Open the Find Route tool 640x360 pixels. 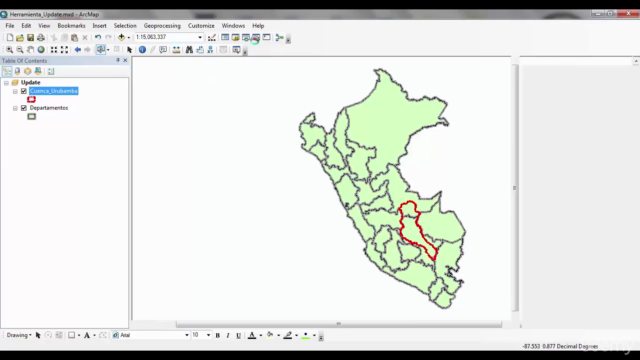click(200, 50)
